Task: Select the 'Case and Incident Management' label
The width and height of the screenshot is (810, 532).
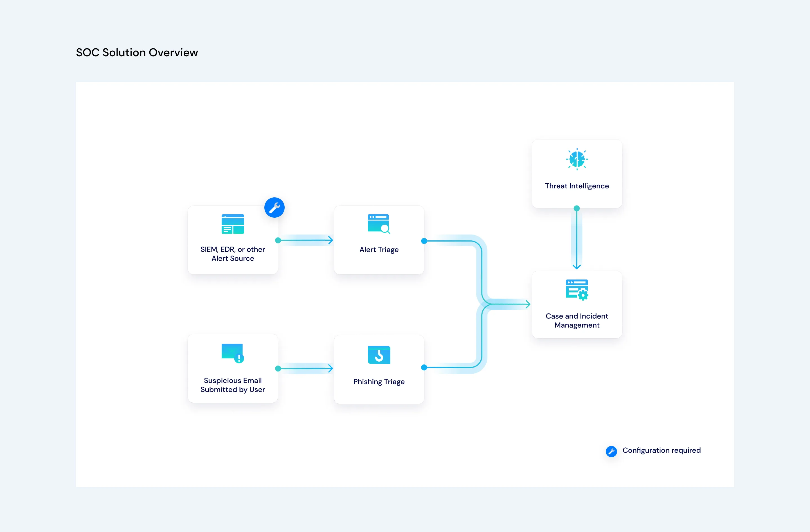Action: [x=577, y=321]
